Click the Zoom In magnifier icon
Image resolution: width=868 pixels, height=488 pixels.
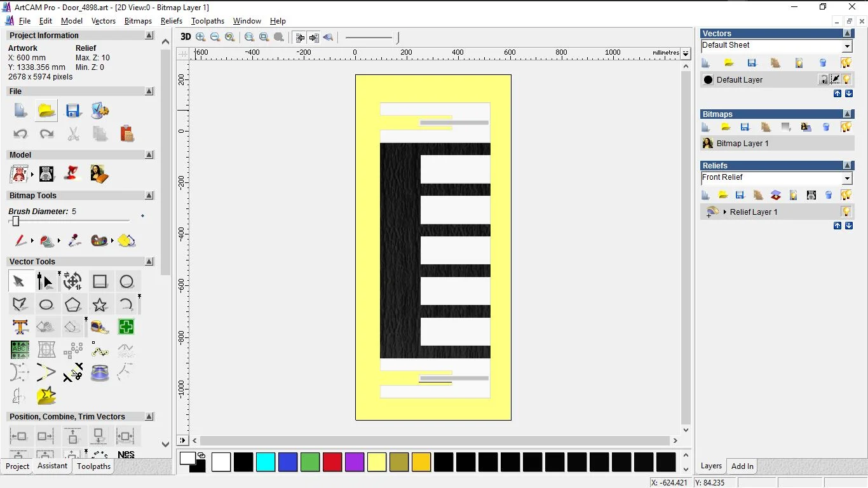pyautogui.click(x=201, y=37)
